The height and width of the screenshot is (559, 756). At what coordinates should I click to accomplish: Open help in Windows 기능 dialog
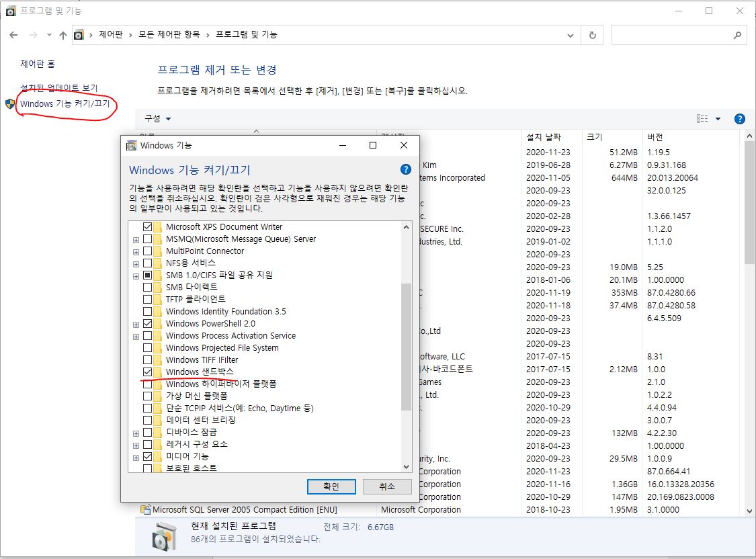coord(406,169)
